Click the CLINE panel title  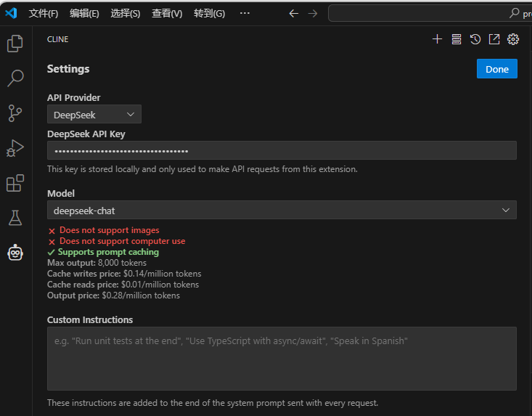[57, 39]
